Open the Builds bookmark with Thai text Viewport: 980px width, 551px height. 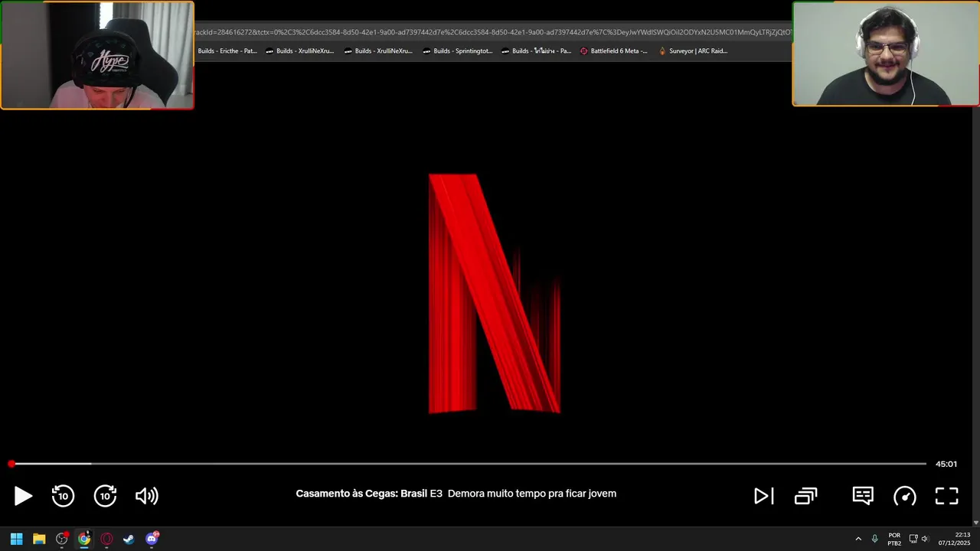coord(536,51)
